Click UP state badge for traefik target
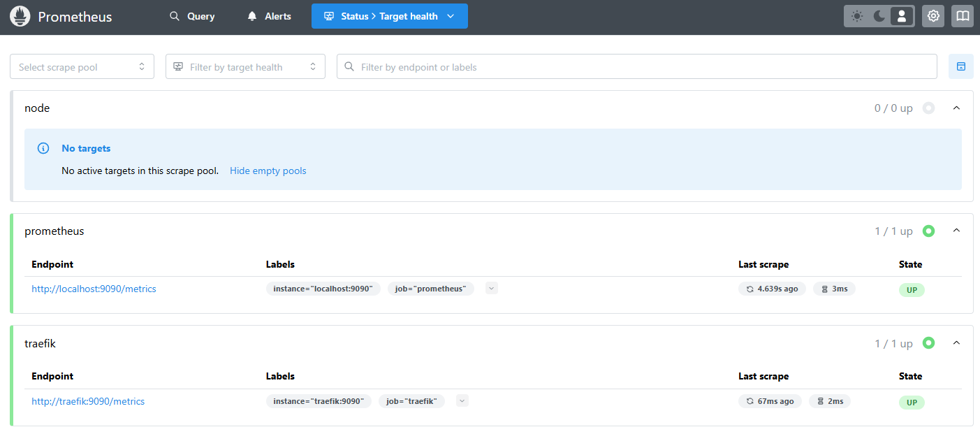 coord(912,402)
